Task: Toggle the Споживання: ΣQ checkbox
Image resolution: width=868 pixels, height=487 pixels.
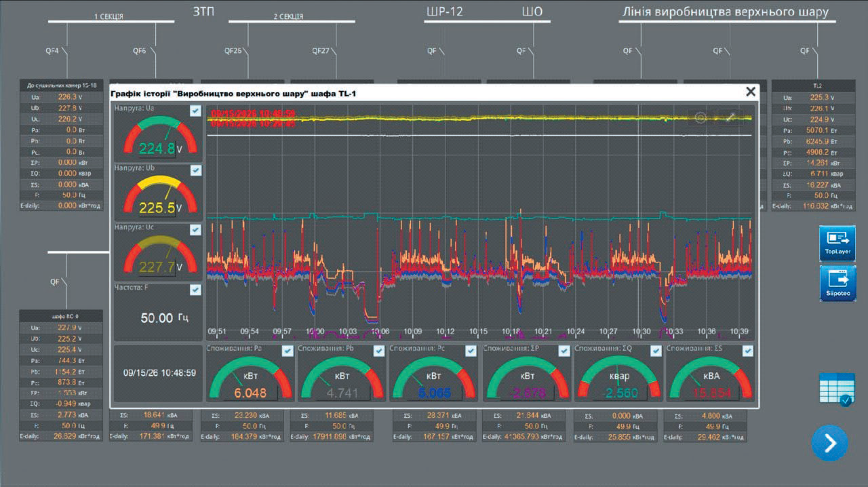Action: coord(656,351)
